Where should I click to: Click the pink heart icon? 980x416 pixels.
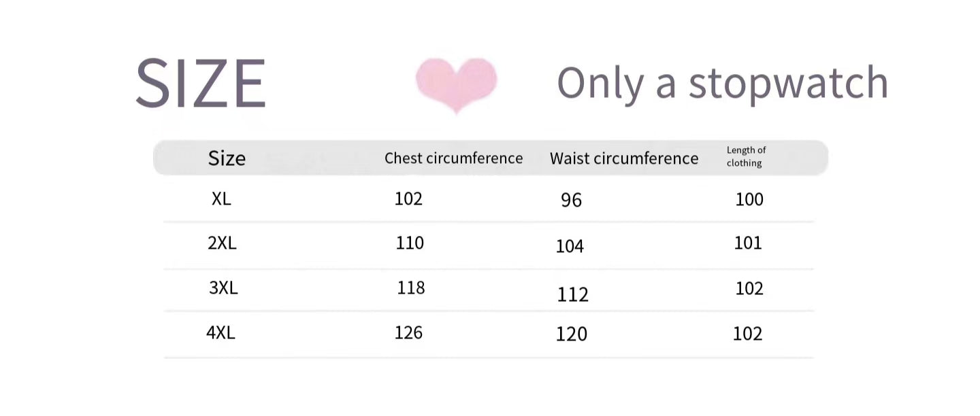coord(456,84)
